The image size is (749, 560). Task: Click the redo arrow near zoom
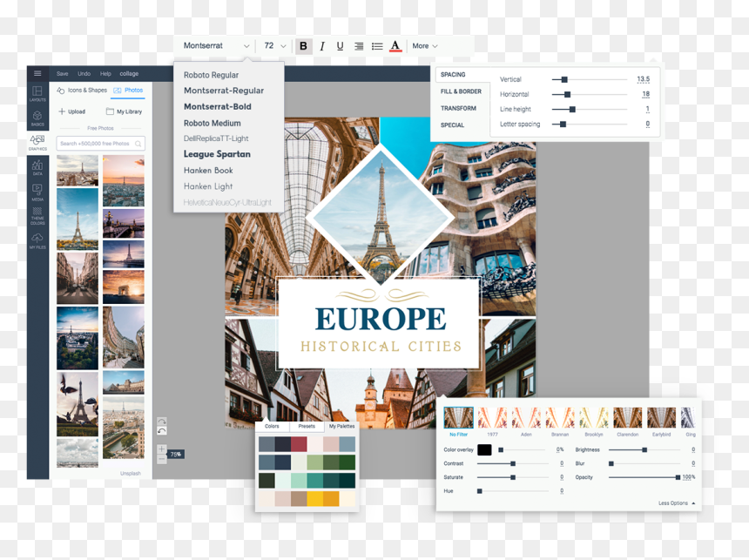pyautogui.click(x=162, y=422)
